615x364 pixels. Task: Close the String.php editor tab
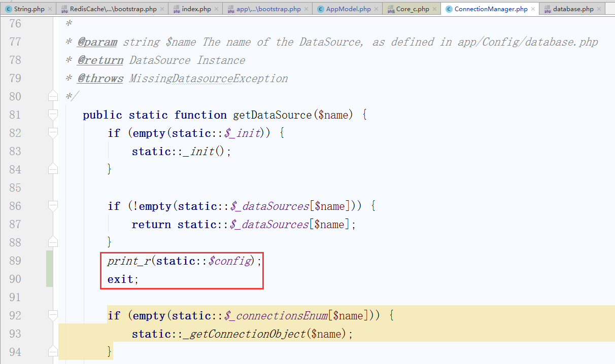51,9
